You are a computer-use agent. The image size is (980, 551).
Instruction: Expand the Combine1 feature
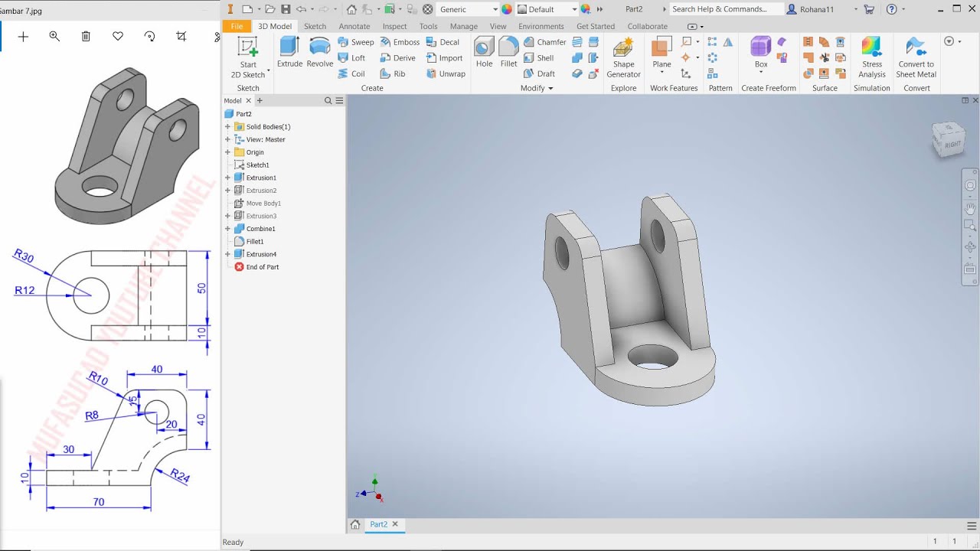[227, 229]
